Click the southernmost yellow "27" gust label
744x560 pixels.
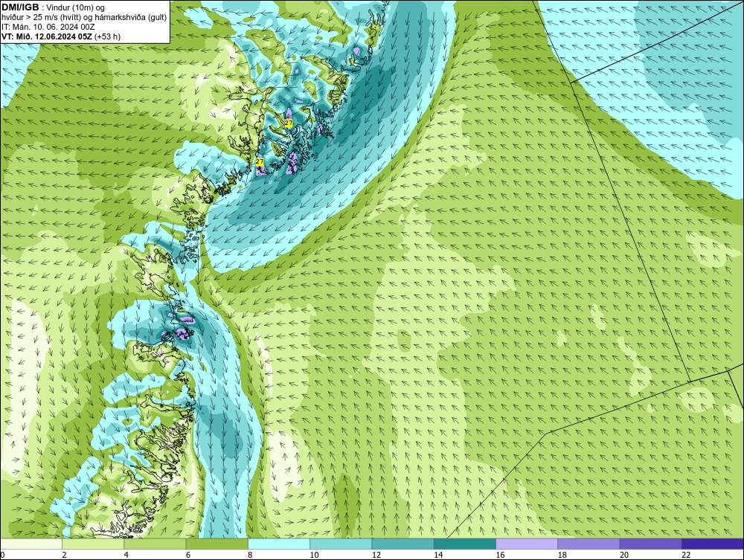[260, 161]
